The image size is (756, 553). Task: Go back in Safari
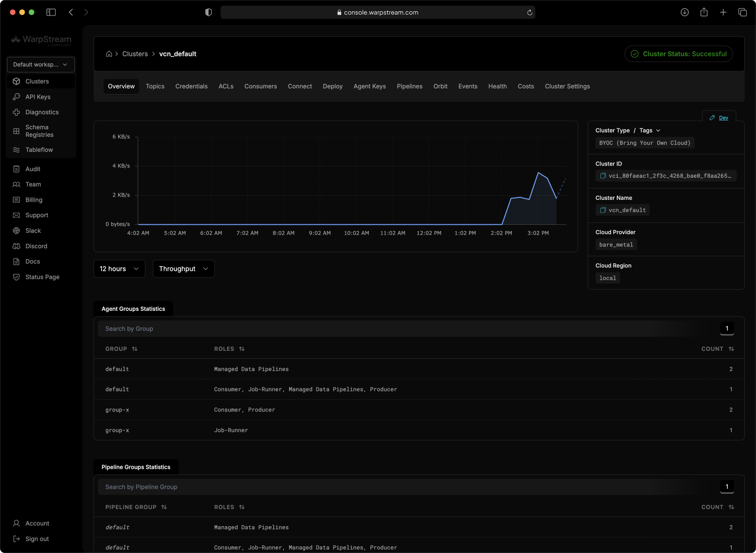[71, 12]
